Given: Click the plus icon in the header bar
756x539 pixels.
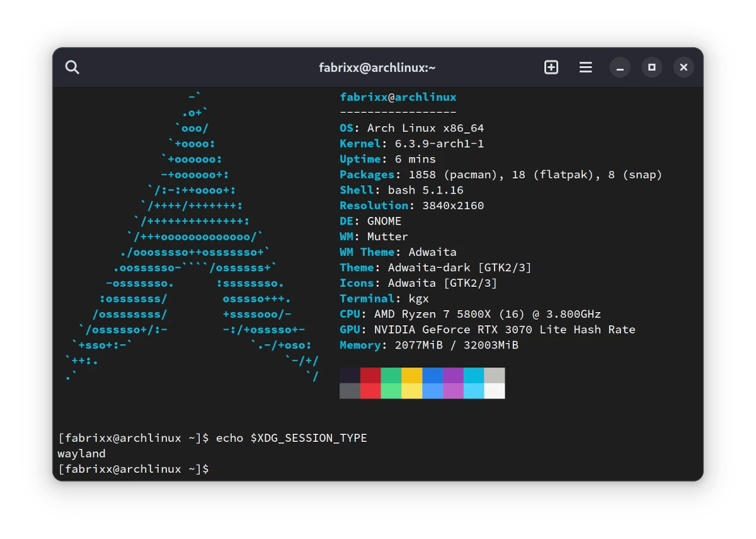Looking at the screenshot, I should 551,67.
